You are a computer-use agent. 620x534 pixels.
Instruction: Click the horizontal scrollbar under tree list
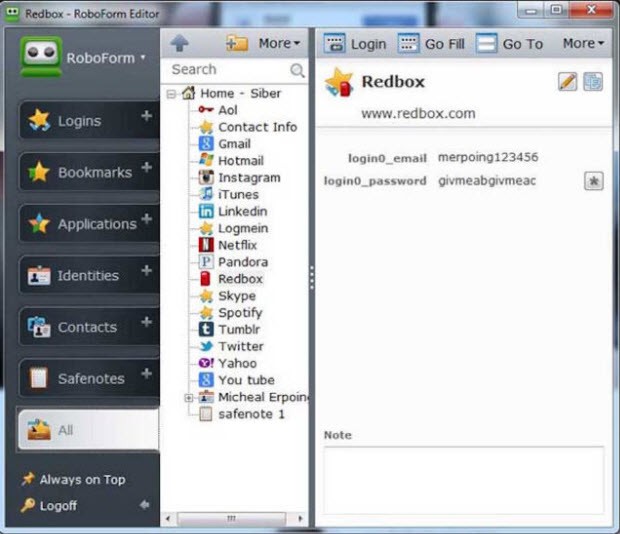click(235, 519)
